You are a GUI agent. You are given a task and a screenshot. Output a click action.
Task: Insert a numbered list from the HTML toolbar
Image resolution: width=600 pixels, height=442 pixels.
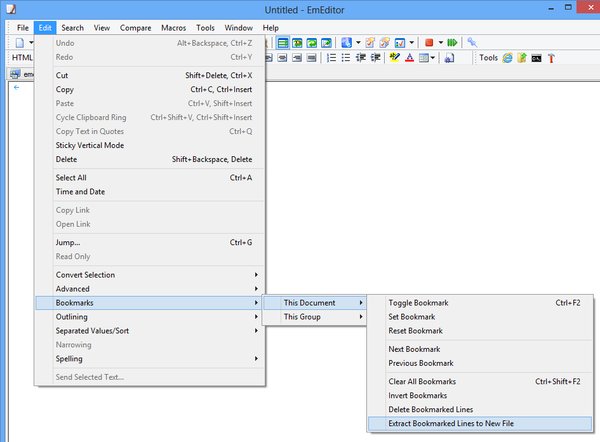coord(329,58)
